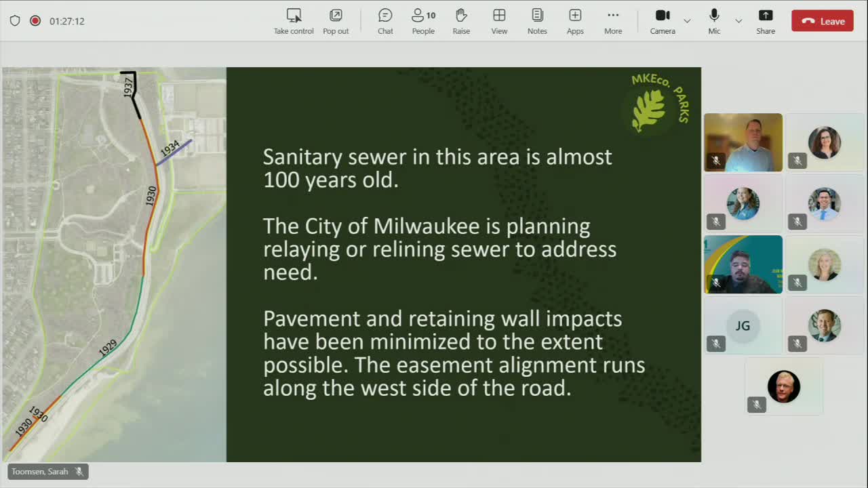The image size is (868, 488).
Task: Click the 1937 label on the map
Action: (x=129, y=87)
